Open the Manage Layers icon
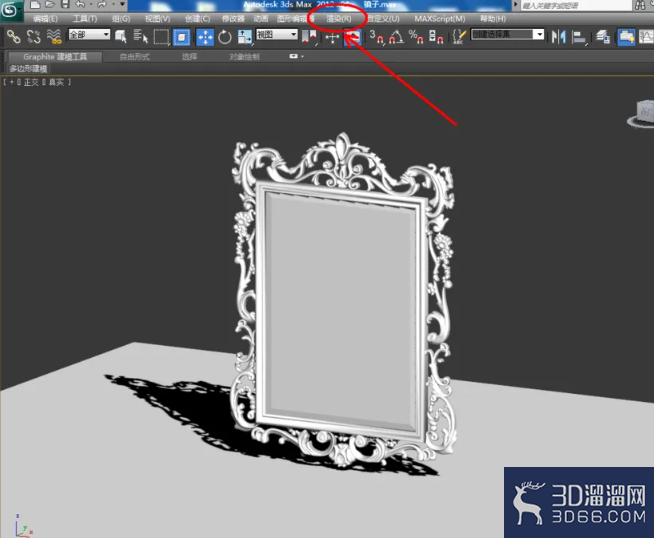 (603, 37)
